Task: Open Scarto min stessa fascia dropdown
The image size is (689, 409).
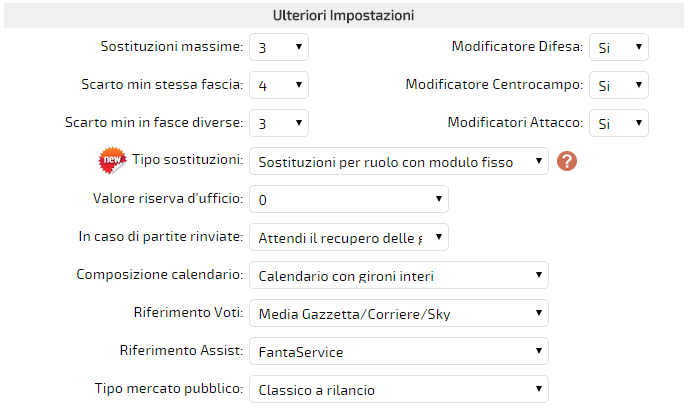Action: [x=279, y=85]
